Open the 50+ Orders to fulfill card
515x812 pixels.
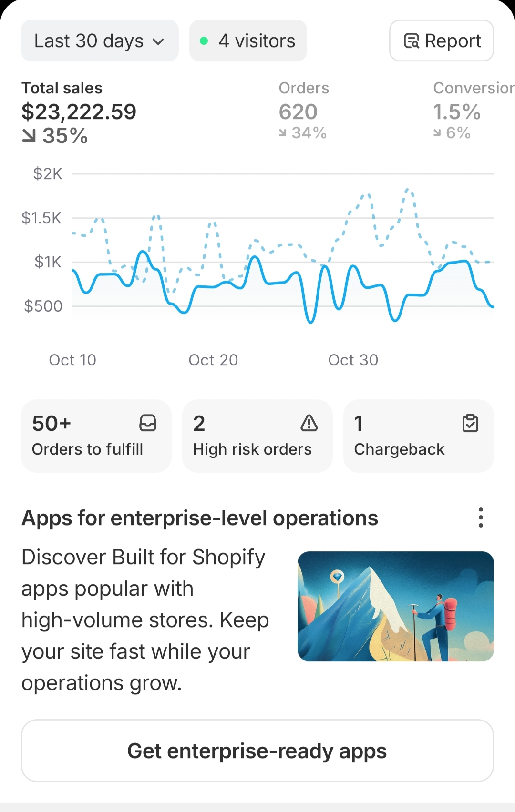[x=96, y=436]
